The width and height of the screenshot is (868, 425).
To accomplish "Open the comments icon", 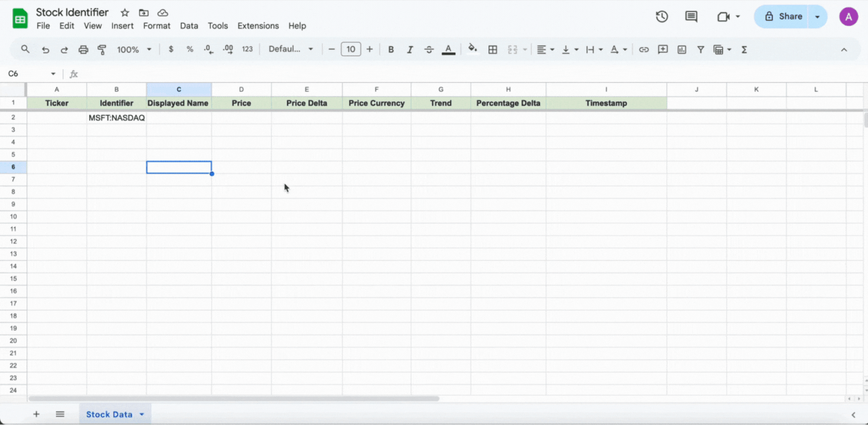I will (691, 17).
